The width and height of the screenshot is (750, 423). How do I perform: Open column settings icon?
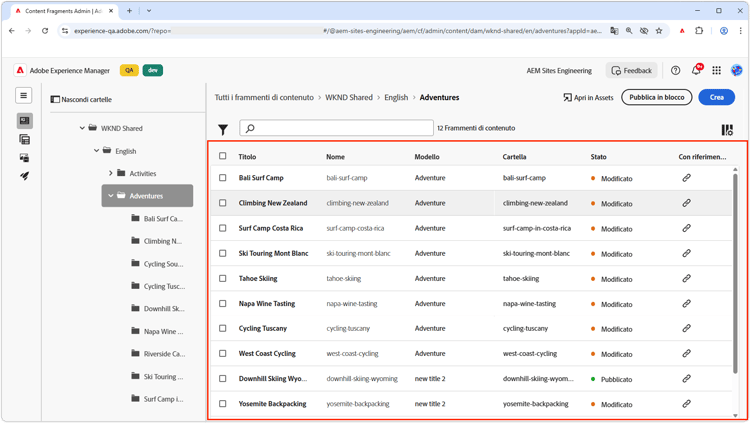coord(727,129)
